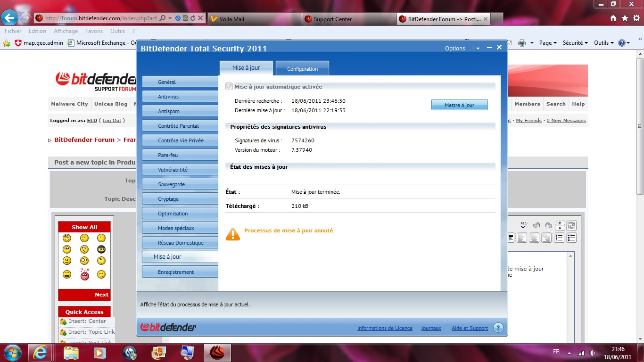Open the address bar autocomplete dropdown arrow
The image size is (644, 362).
(x=170, y=18)
